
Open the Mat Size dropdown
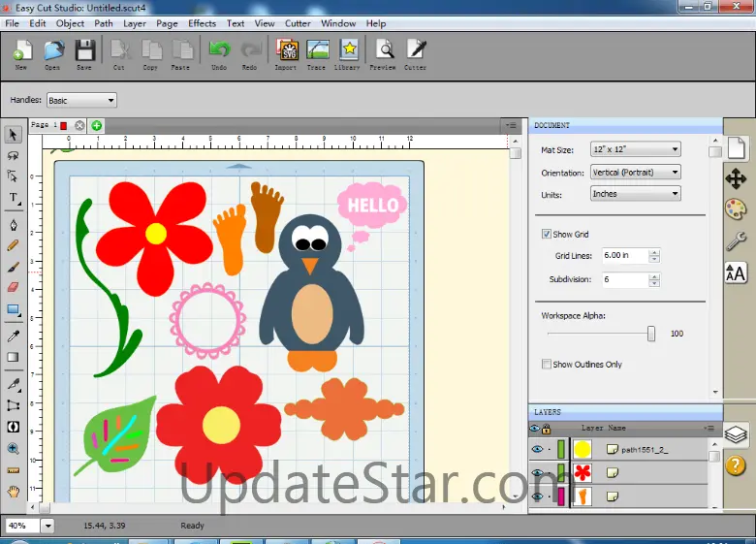click(x=635, y=149)
